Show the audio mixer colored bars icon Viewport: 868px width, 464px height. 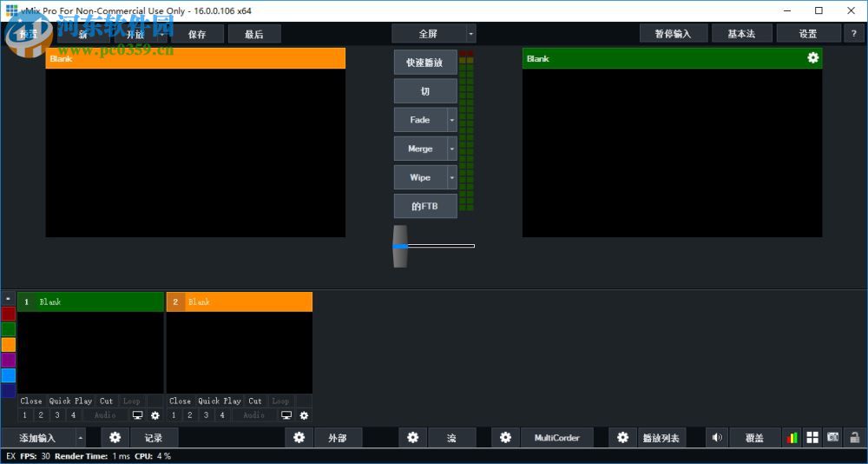[x=792, y=438]
